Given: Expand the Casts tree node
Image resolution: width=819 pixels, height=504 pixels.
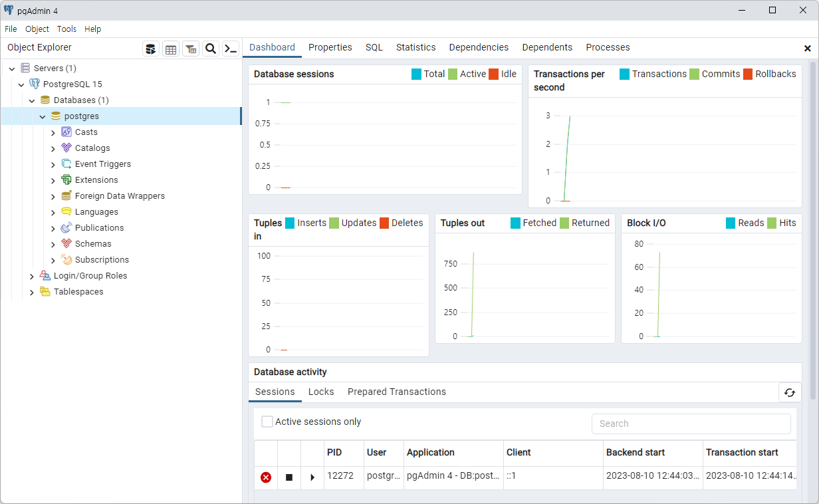Looking at the screenshot, I should pyautogui.click(x=53, y=132).
